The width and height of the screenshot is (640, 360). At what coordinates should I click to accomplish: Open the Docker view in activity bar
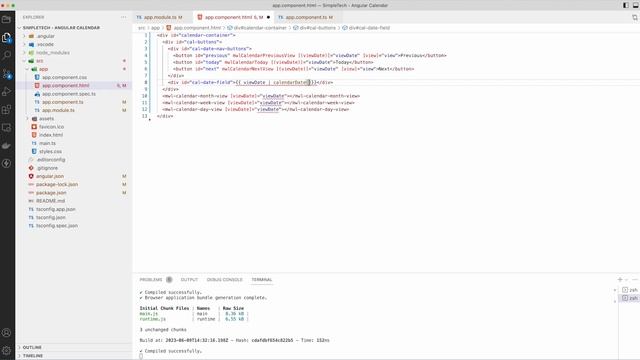[x=6, y=145]
